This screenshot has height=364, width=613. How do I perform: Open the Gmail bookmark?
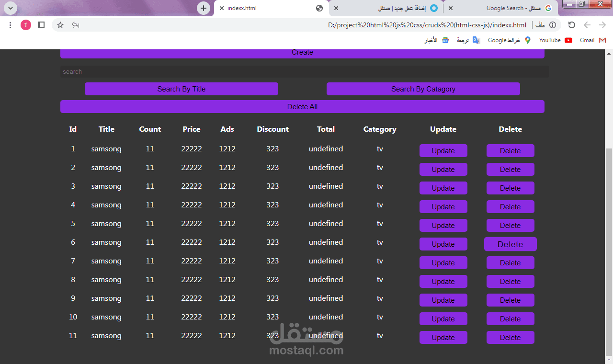coord(592,40)
